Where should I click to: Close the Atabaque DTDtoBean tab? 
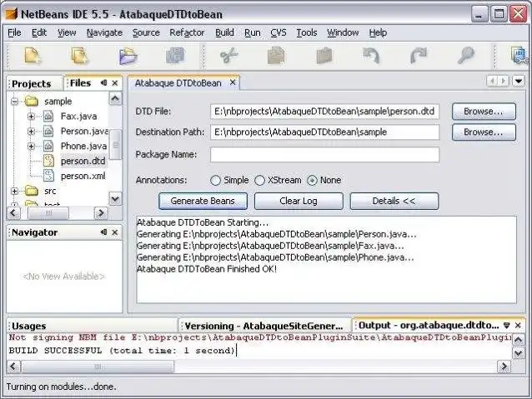click(233, 82)
